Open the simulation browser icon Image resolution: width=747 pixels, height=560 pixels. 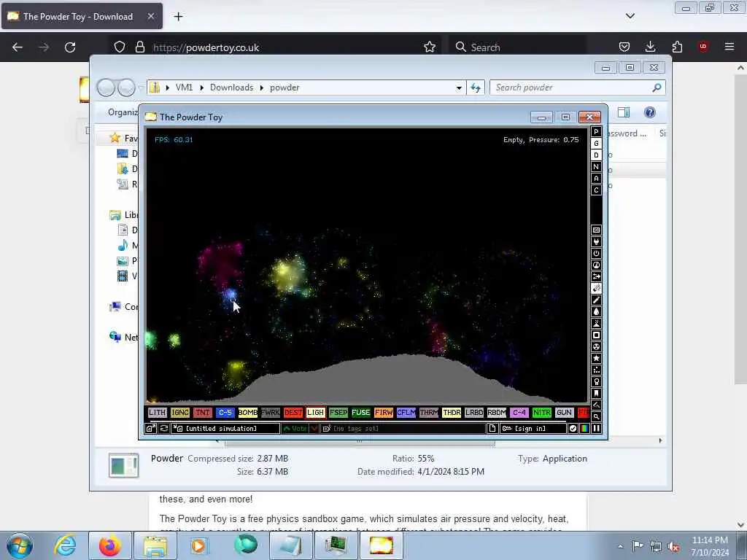150,429
